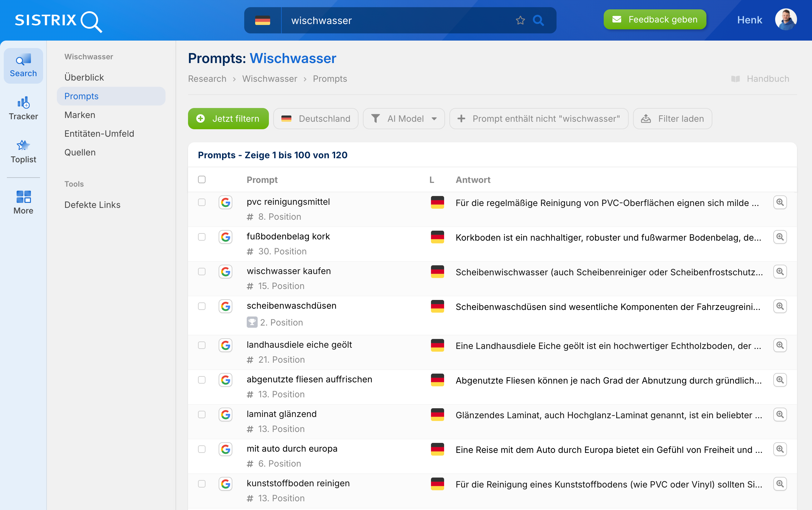Mark the 'wischwasser' search as favorite via star icon
This screenshot has height=510, width=812.
(x=520, y=20)
